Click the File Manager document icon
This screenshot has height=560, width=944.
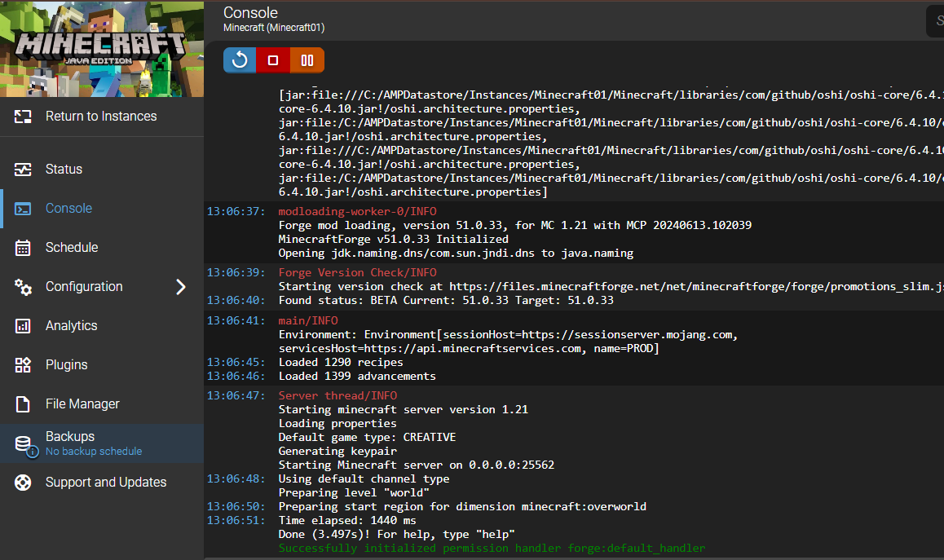[x=23, y=404]
